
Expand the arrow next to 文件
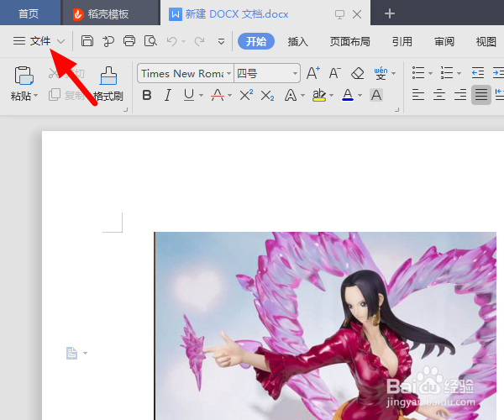coord(60,41)
